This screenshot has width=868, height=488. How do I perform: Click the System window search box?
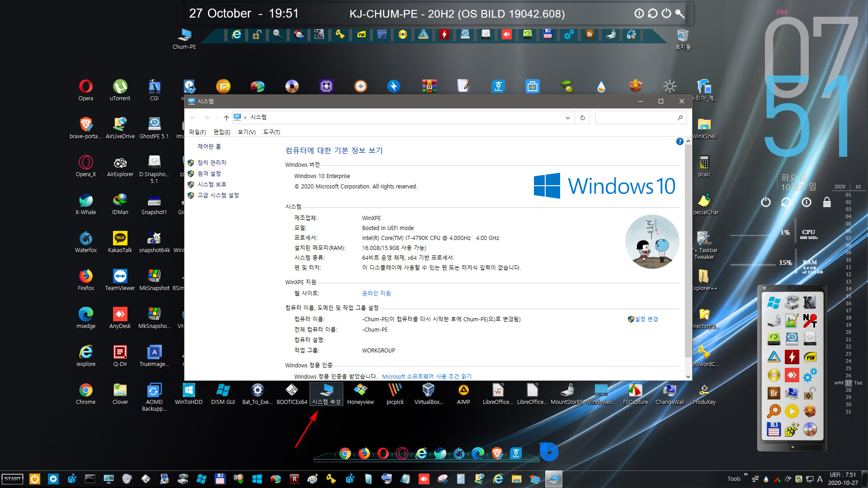coord(641,117)
